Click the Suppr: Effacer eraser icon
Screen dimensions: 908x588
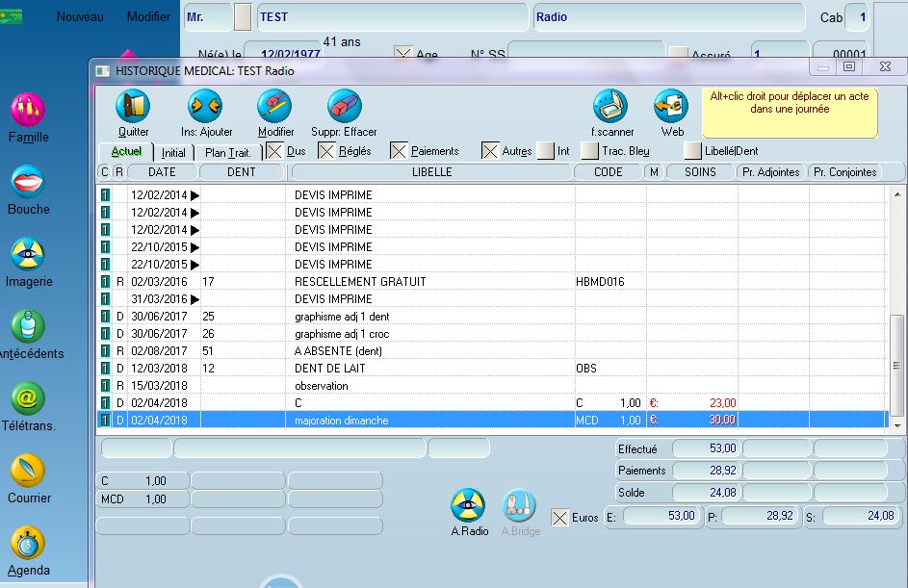click(344, 106)
